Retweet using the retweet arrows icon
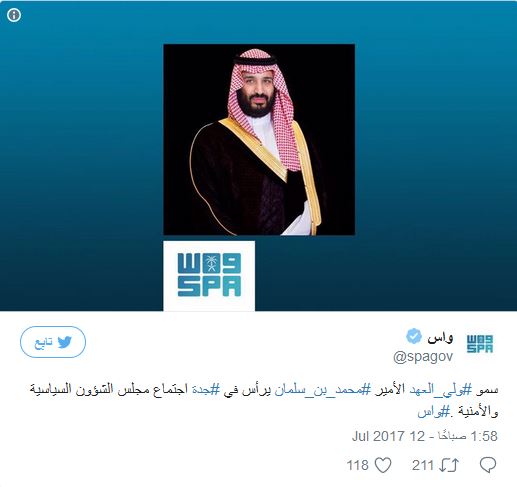517x487 pixels. 449,465
